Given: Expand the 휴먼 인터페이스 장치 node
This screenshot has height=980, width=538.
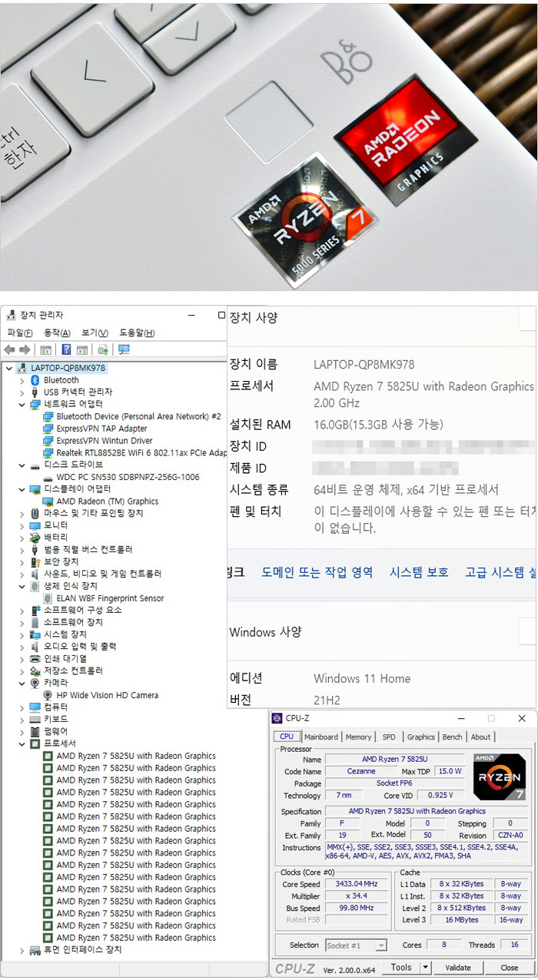Looking at the screenshot, I should point(22,950).
